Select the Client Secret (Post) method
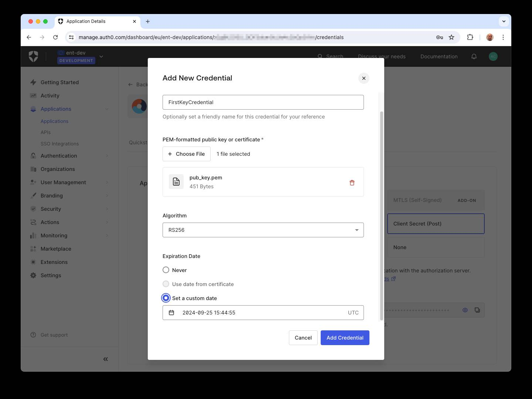Viewport: 532px width, 399px height. coord(436,224)
